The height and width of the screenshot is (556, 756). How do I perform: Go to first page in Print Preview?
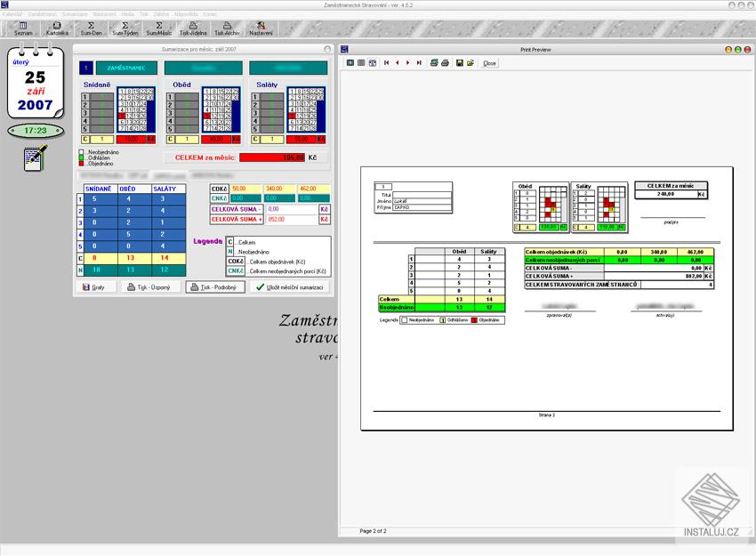[386, 62]
